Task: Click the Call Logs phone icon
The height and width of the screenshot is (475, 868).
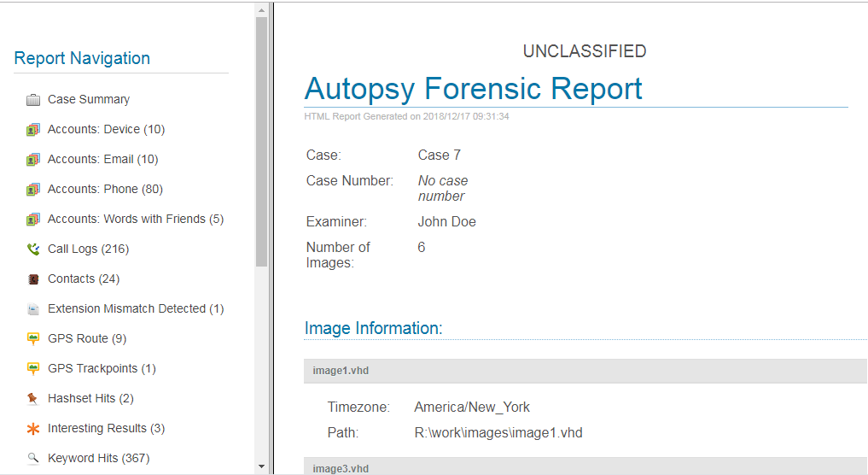Action: pos(33,249)
